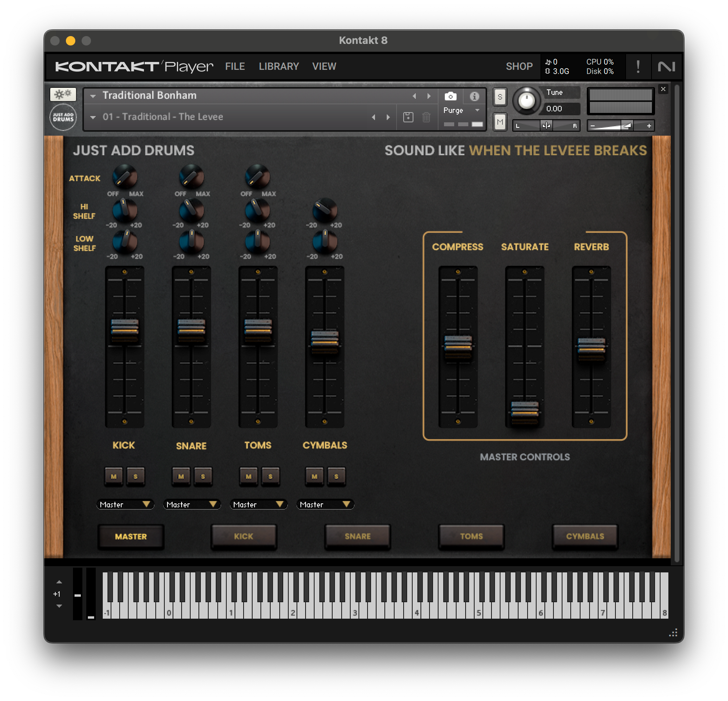This screenshot has width=728, height=701.
Task: Open Kick output Master dropdown
Action: tap(125, 505)
